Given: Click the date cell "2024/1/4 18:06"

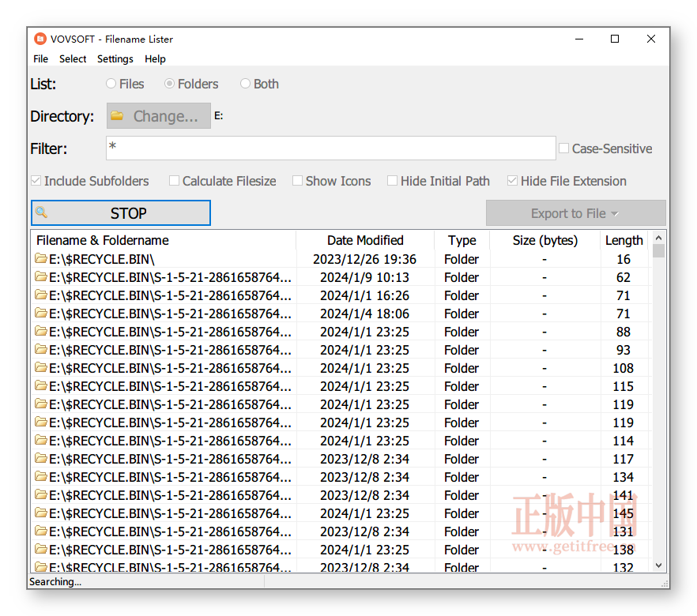Looking at the screenshot, I should [x=364, y=314].
